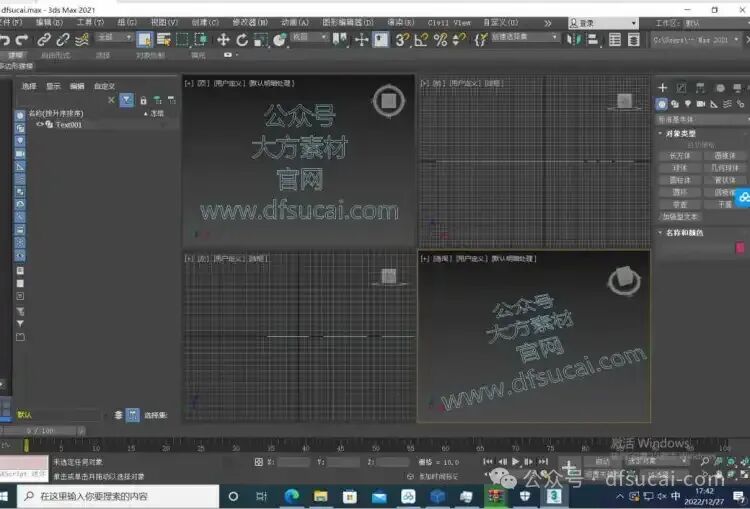
Task: Open the Civil View menu
Action: pos(449,22)
